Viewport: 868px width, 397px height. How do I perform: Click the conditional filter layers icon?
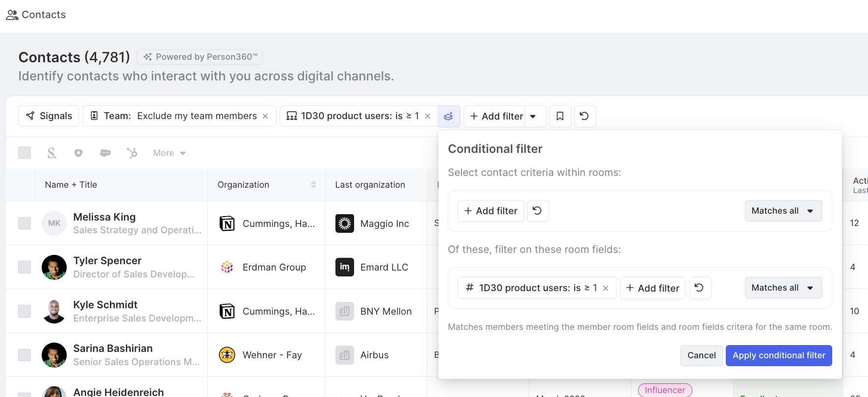(x=449, y=116)
